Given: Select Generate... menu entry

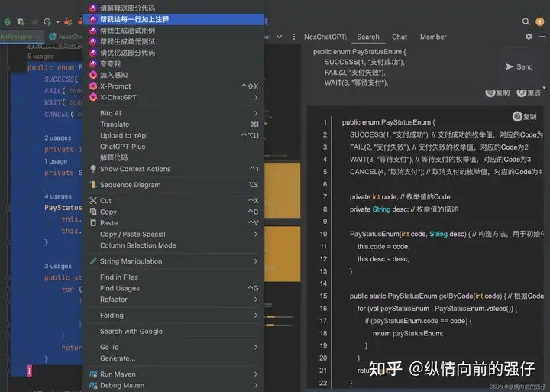Looking at the screenshot, I should pos(173,358).
